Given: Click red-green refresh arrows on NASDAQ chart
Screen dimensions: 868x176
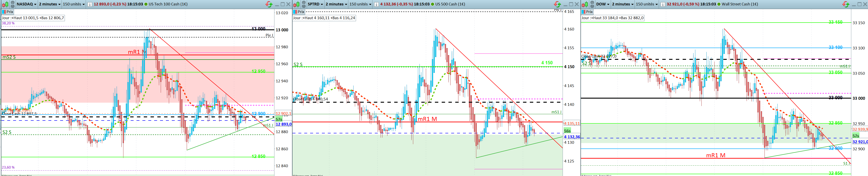Looking at the screenshot, I should (x=269, y=4).
